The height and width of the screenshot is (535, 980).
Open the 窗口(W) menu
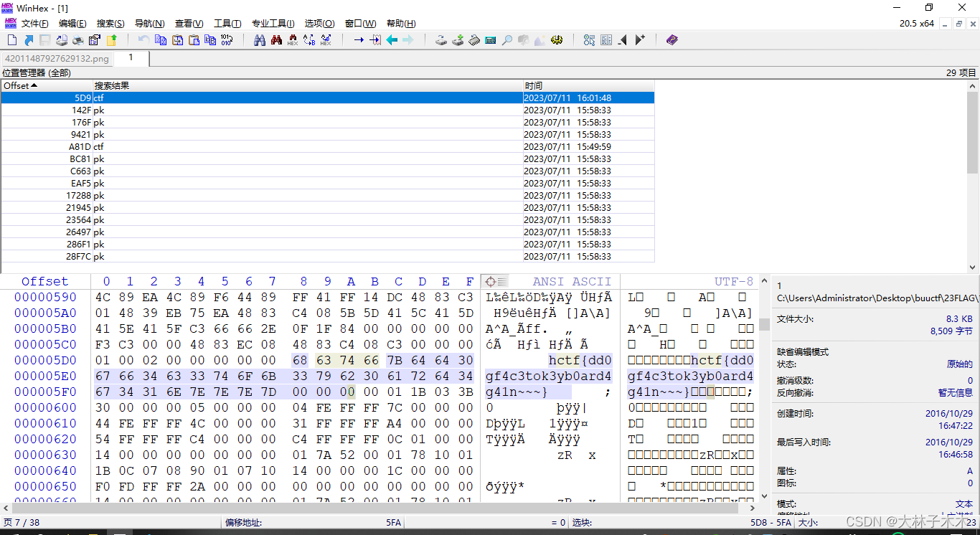tap(360, 24)
